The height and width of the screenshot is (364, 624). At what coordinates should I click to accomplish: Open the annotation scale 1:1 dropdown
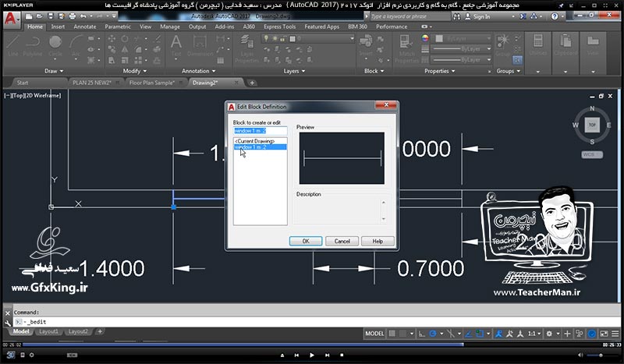point(534,334)
